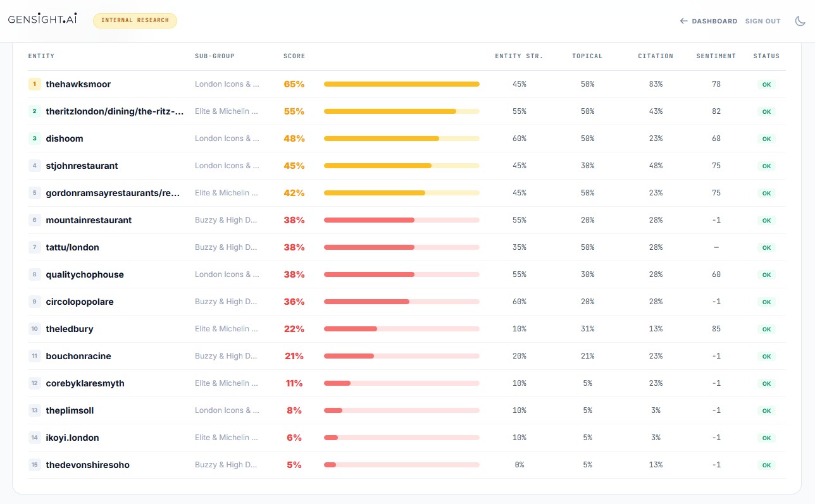Select the theledbury entity name
815x504 pixels.
click(70, 329)
